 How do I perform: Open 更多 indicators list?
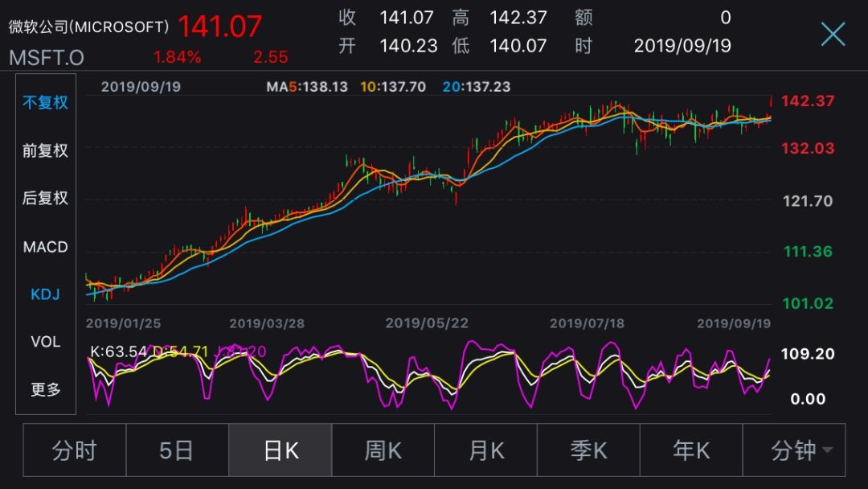45,389
